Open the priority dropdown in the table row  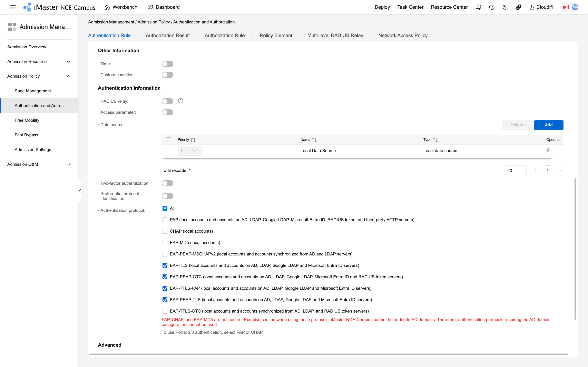[189, 150]
